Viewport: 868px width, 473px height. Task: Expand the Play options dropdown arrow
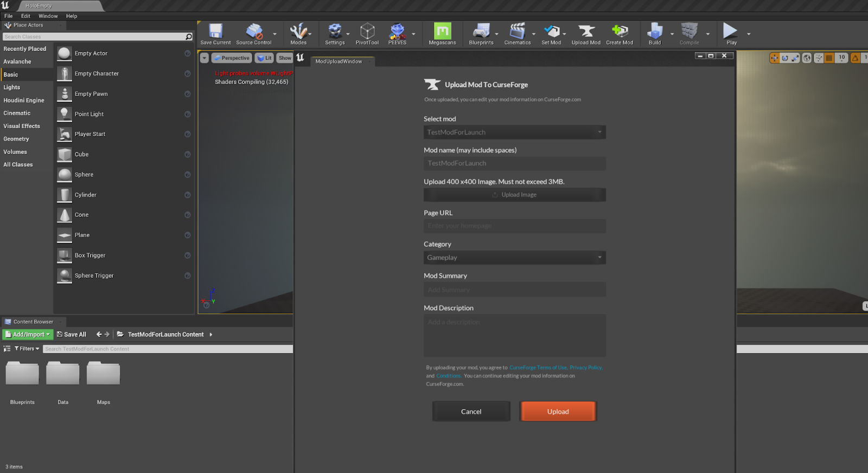(749, 34)
